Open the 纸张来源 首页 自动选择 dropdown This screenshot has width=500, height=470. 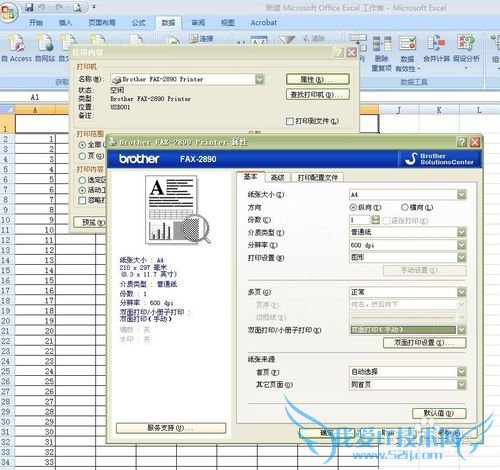coord(462,372)
